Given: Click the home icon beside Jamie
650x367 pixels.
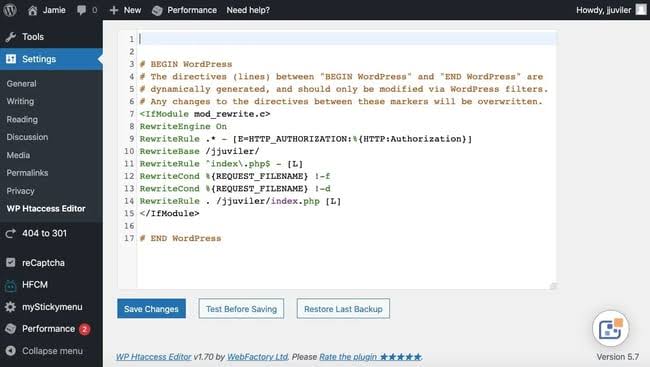Looking at the screenshot, I should [x=32, y=10].
